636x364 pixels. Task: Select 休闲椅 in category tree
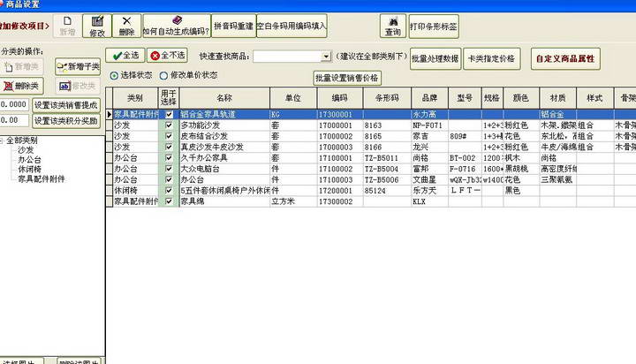[x=29, y=170]
